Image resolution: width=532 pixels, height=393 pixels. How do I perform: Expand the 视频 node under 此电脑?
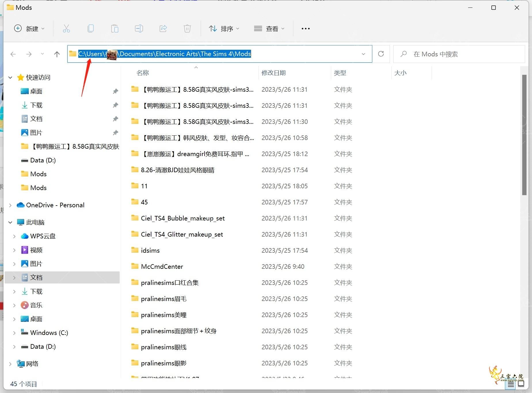point(14,250)
